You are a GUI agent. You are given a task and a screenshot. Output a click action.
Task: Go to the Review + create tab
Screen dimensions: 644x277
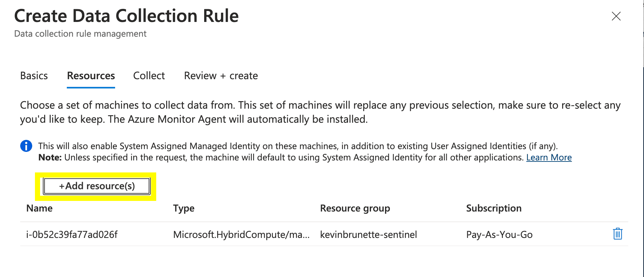(x=221, y=76)
